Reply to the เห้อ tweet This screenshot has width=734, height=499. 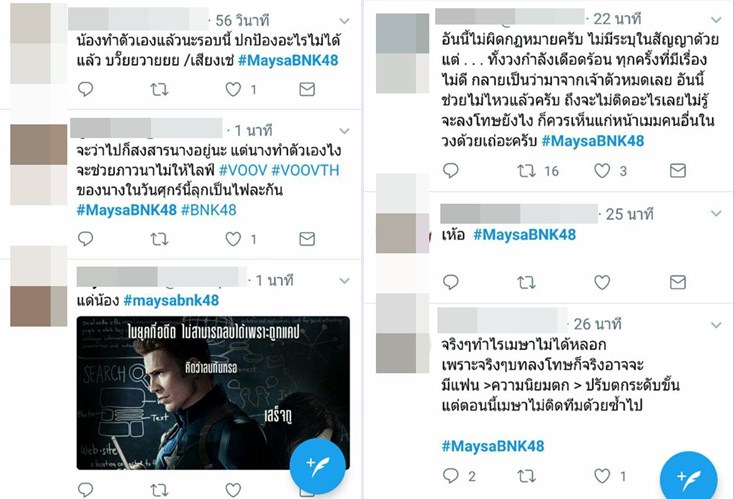(451, 282)
